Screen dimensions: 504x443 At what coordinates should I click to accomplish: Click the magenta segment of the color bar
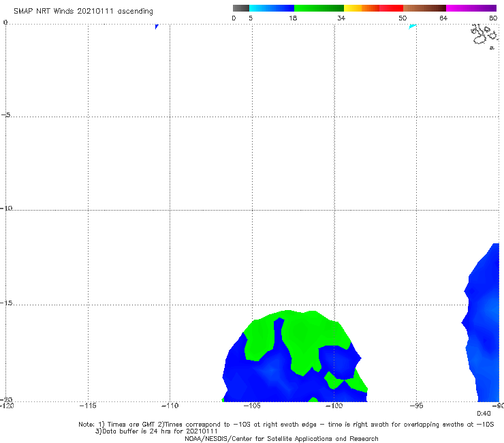point(471,8)
